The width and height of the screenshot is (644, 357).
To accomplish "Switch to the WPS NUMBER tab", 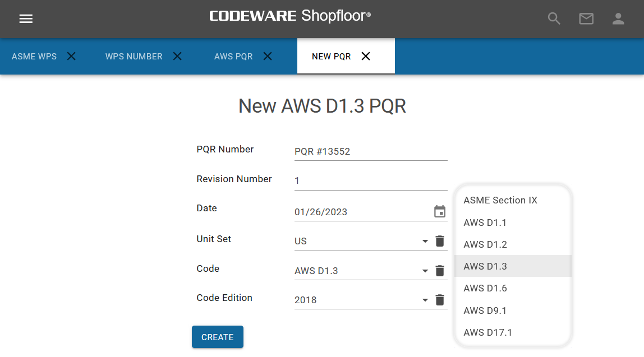I will (134, 56).
